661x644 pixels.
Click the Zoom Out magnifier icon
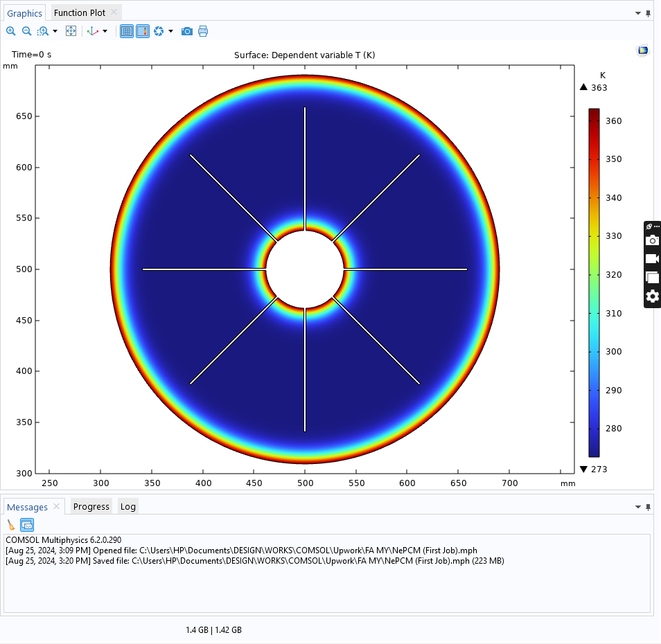pyautogui.click(x=27, y=31)
